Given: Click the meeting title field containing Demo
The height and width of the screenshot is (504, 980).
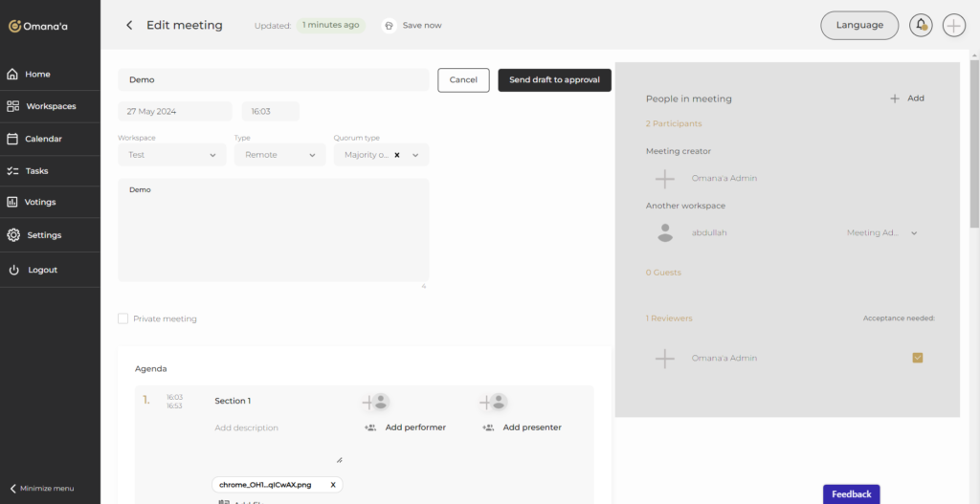Looking at the screenshot, I should [273, 80].
